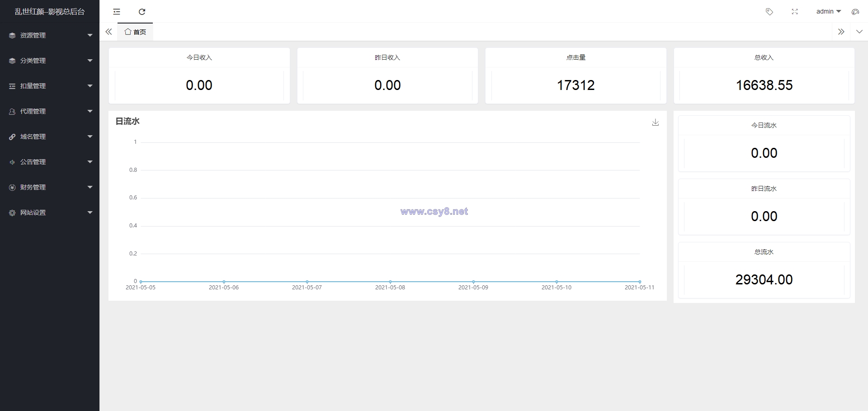Open the tab operations dropdown chevron
The height and width of the screenshot is (411, 868).
(x=859, y=32)
